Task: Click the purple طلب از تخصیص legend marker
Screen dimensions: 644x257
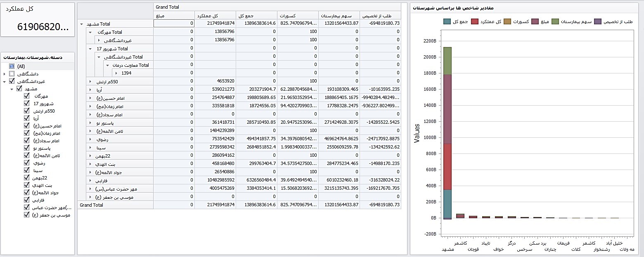Action: point(598,21)
